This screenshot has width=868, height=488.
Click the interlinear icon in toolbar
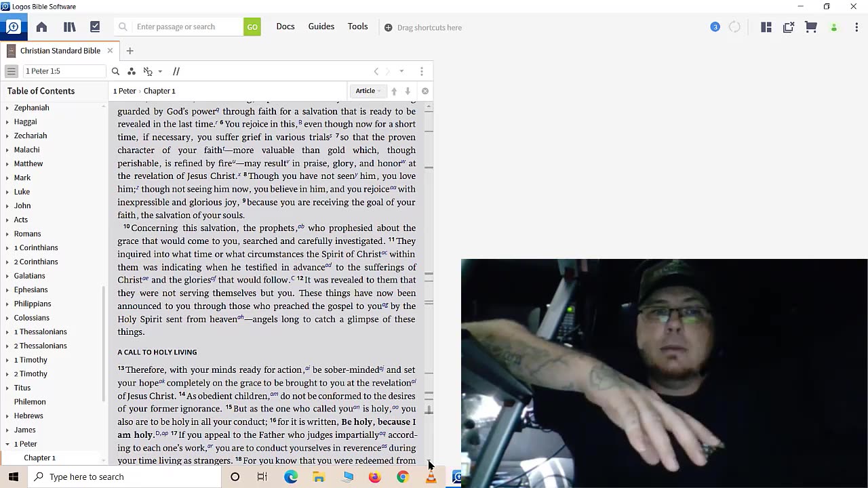point(148,71)
